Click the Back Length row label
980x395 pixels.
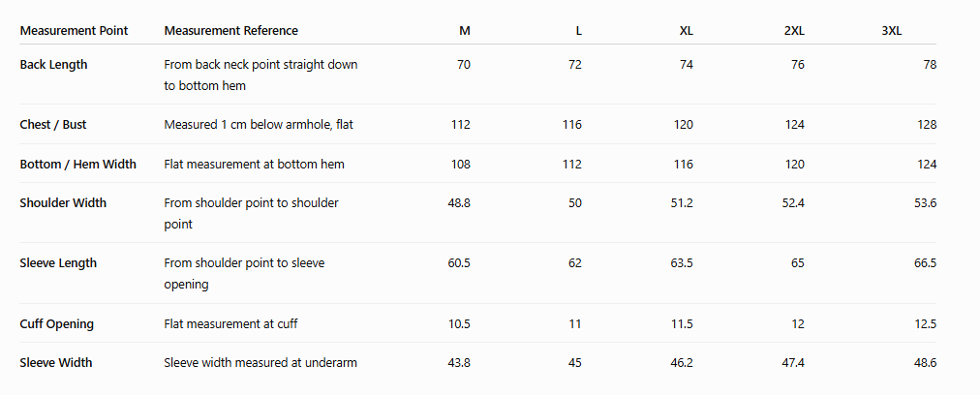click(x=54, y=64)
